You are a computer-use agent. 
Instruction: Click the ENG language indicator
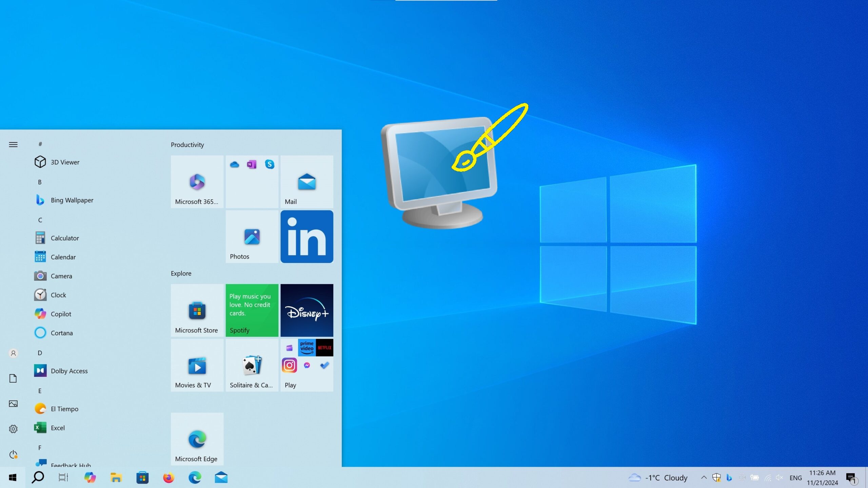[x=795, y=478]
